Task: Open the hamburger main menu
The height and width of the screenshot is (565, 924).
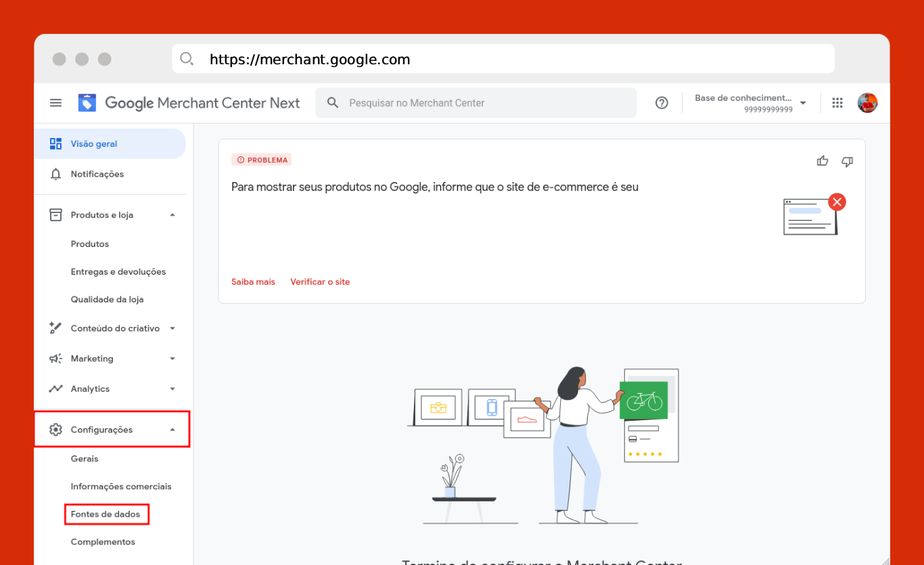Action: click(55, 103)
